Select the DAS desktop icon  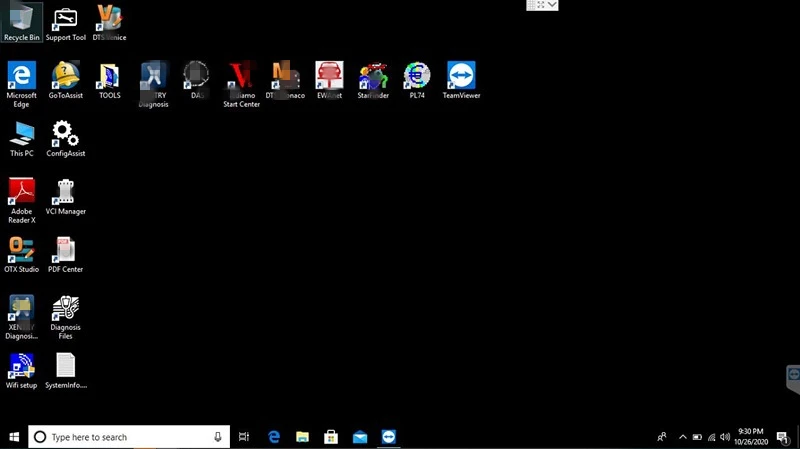pos(197,80)
